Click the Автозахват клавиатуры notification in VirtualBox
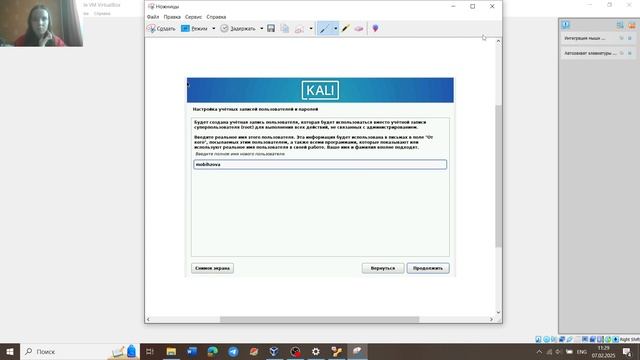The image size is (640, 360). pos(598,53)
